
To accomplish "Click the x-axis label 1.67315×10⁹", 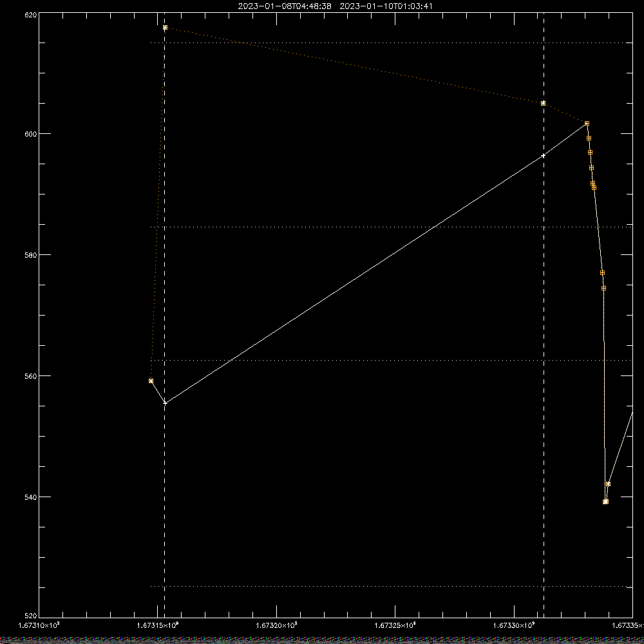I will (x=158, y=625).
